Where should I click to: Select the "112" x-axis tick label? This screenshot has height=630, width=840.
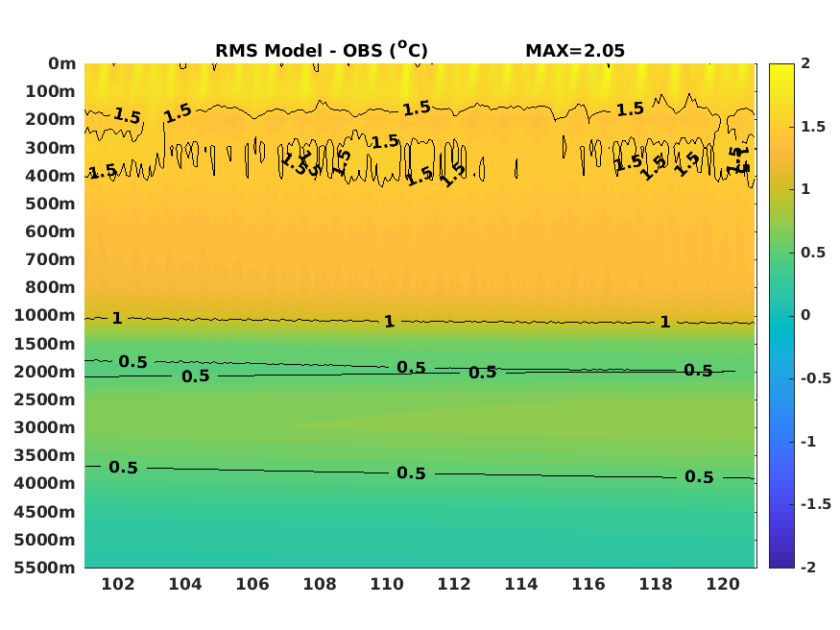[454, 584]
